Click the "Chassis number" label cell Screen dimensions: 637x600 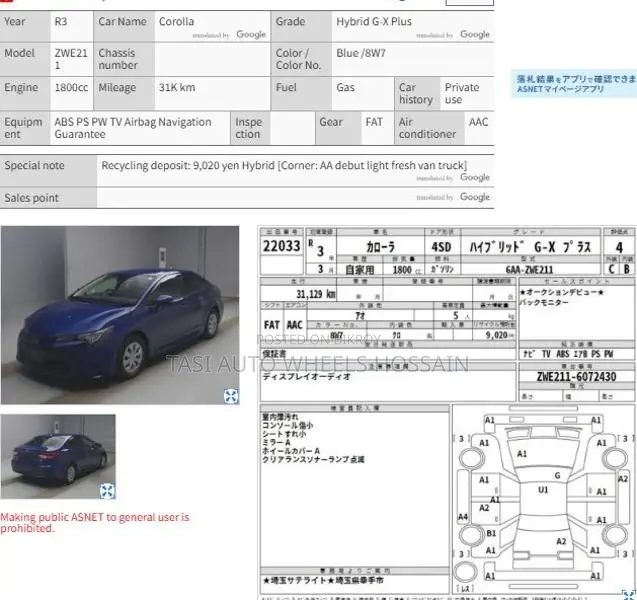pyautogui.click(x=124, y=59)
